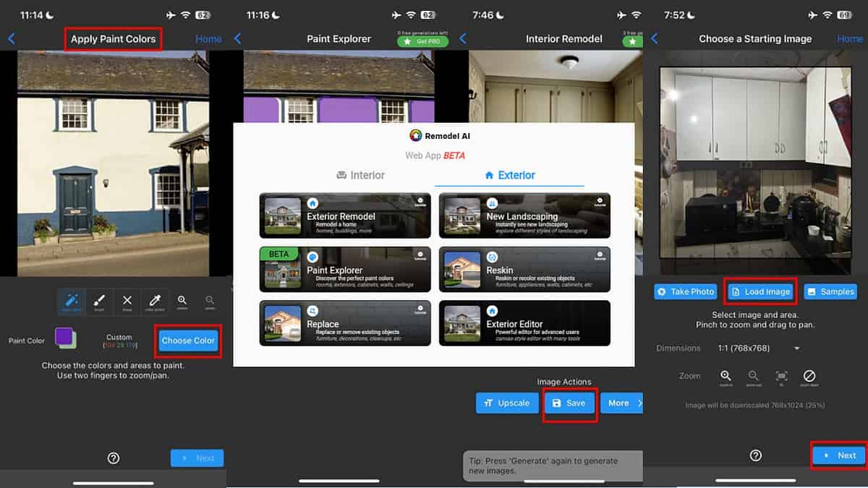Click zoom in magnifier on Apply Paint Colors toolbar
The width and height of the screenshot is (868, 488).
click(182, 302)
